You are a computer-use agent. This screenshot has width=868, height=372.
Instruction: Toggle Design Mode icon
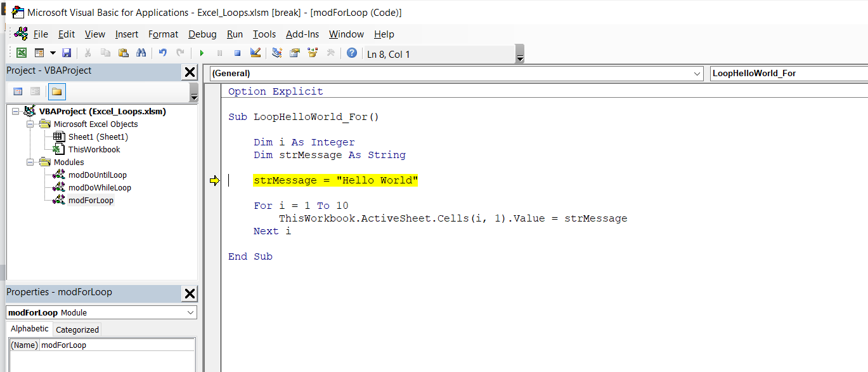click(x=255, y=53)
